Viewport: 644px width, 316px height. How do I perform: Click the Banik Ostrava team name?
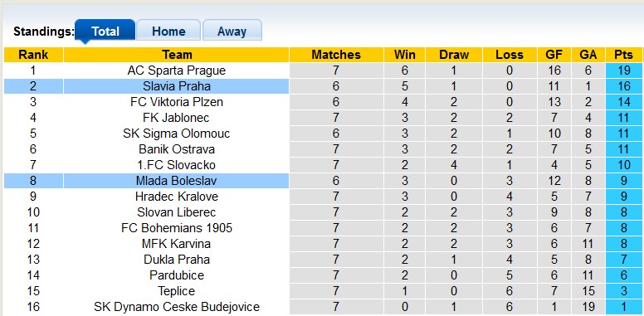177,149
